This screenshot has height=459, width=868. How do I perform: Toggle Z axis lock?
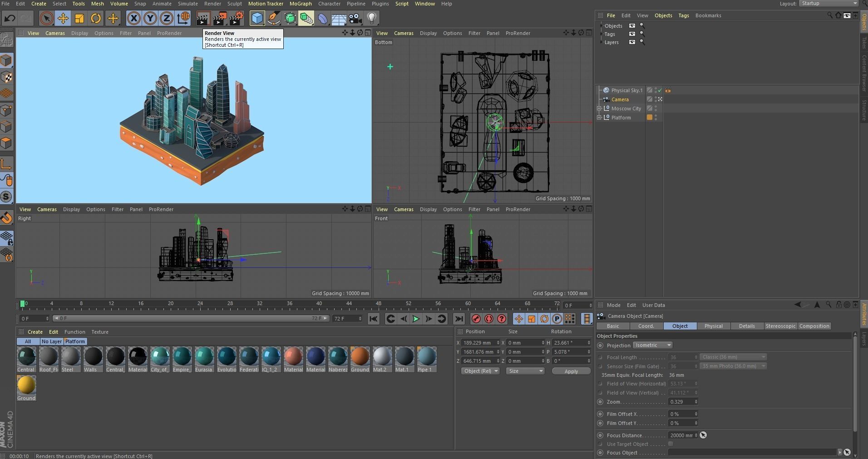click(167, 18)
